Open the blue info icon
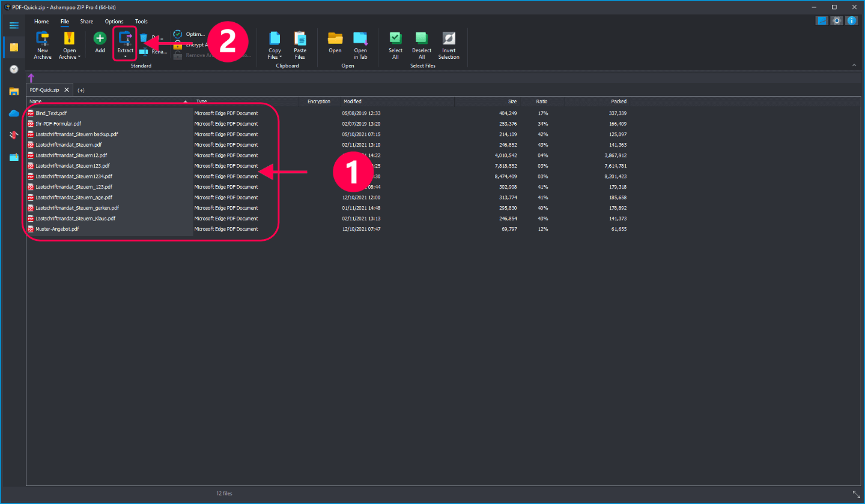This screenshot has width=865, height=504. tap(852, 20)
